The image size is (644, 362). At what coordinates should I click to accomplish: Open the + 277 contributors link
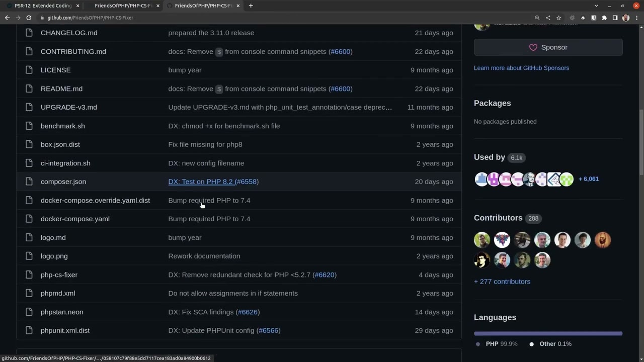point(502,282)
